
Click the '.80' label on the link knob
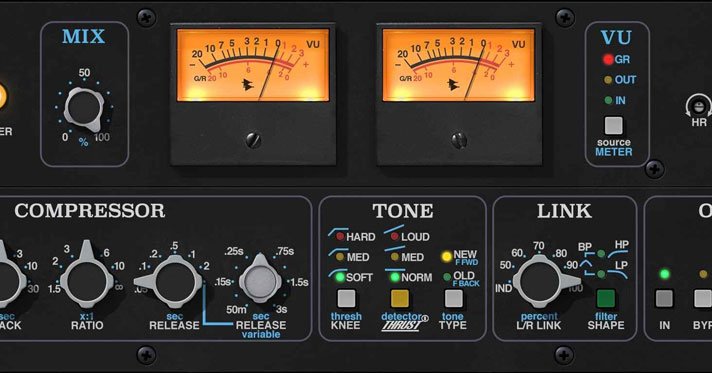tap(560, 254)
